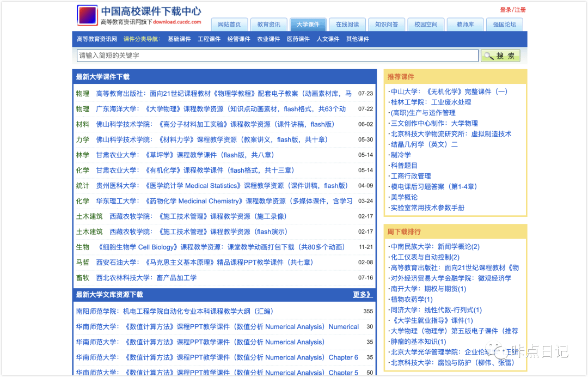The image size is (588, 377).
Task: Open 贵州医科大学 医学统计学 link
Action: pos(222,186)
